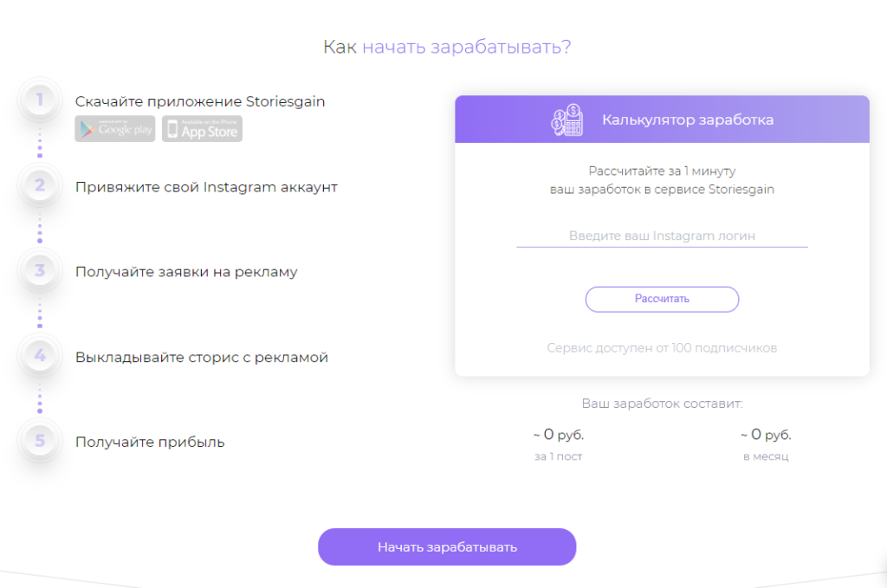Click the Получайте прибыль step text
This screenshot has height=588, width=887.
coord(150,443)
